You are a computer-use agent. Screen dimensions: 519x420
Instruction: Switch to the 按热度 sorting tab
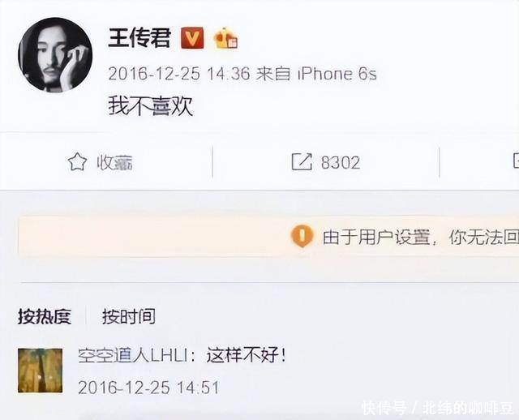tap(45, 316)
